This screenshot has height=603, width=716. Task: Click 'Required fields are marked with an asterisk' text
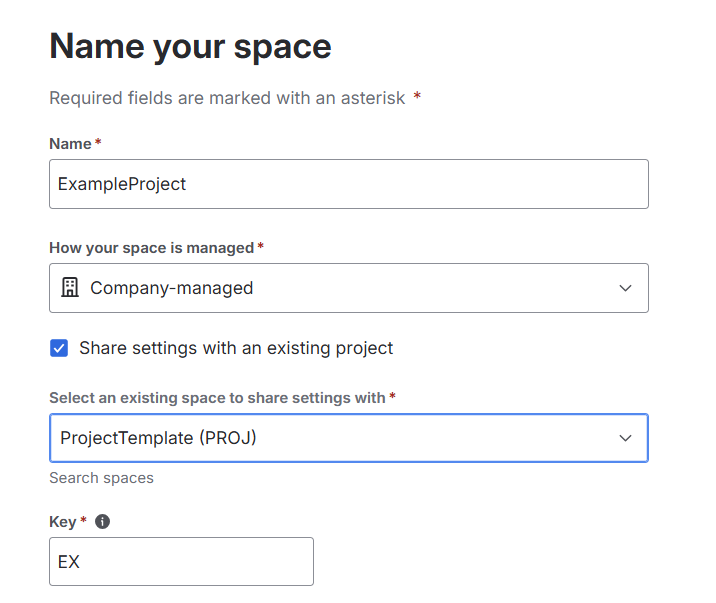[x=227, y=98]
